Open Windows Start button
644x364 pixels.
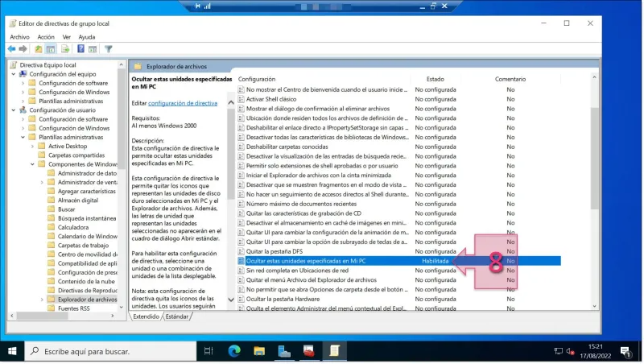pos(12,351)
